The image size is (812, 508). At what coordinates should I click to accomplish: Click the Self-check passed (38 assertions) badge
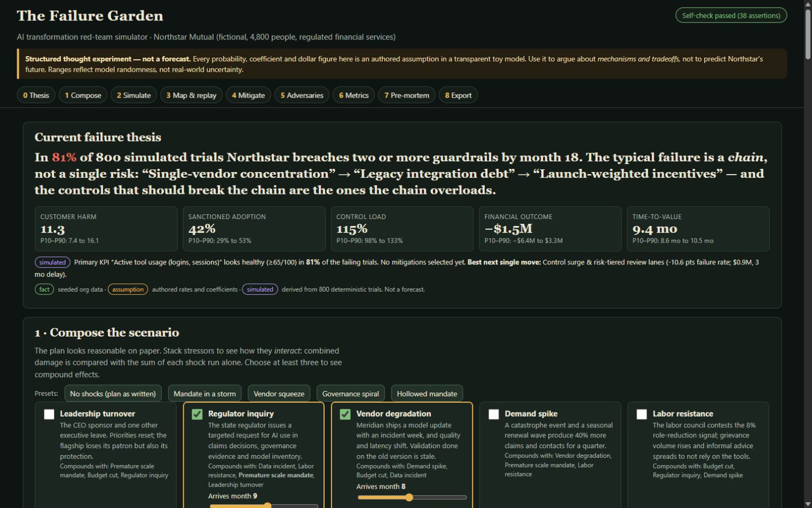(731, 15)
